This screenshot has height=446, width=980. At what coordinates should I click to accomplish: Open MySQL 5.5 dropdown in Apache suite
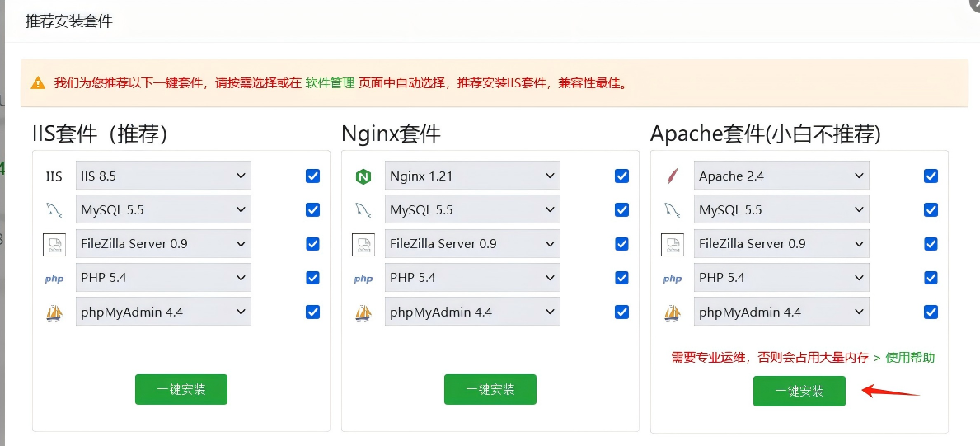(x=781, y=209)
